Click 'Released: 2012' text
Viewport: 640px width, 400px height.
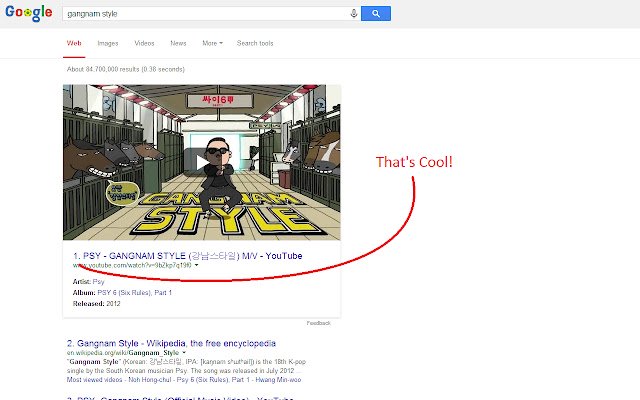click(96, 304)
